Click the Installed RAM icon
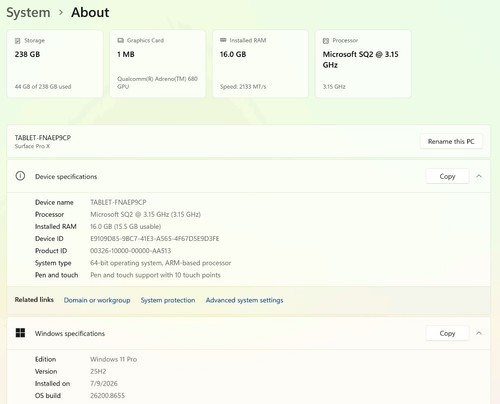 pos(223,40)
